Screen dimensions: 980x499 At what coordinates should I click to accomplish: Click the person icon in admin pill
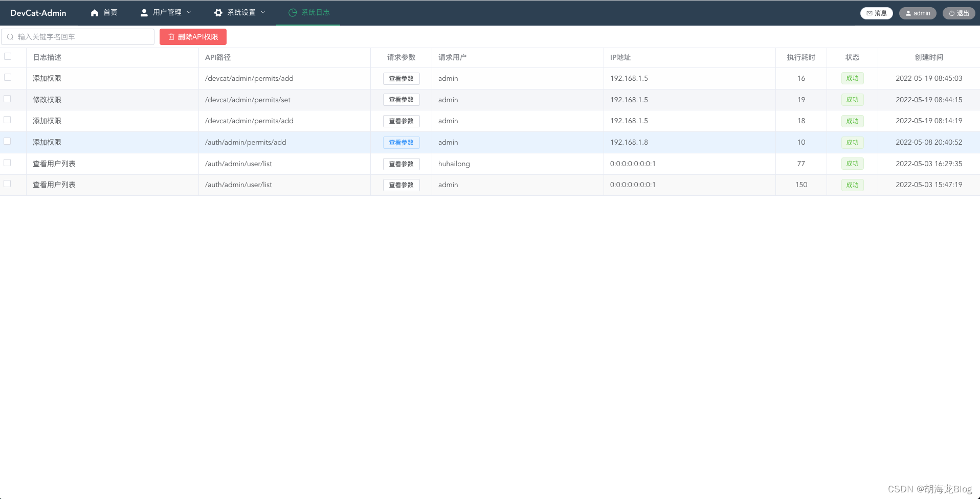click(x=908, y=13)
